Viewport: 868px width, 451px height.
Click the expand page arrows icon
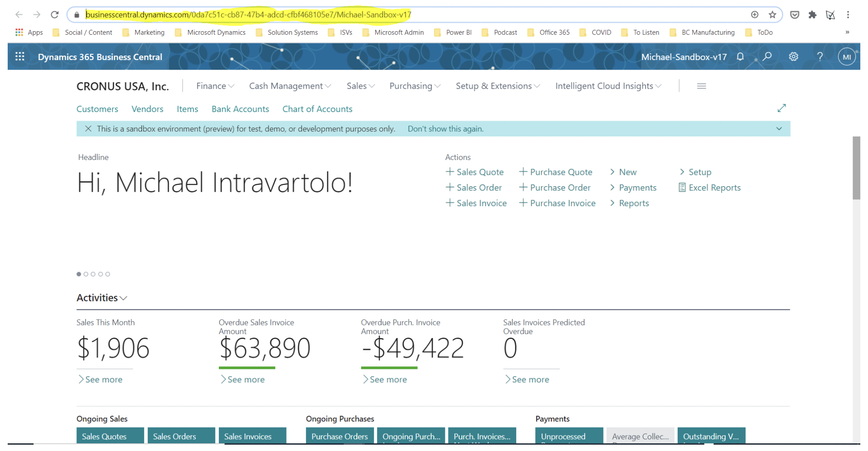pos(782,108)
